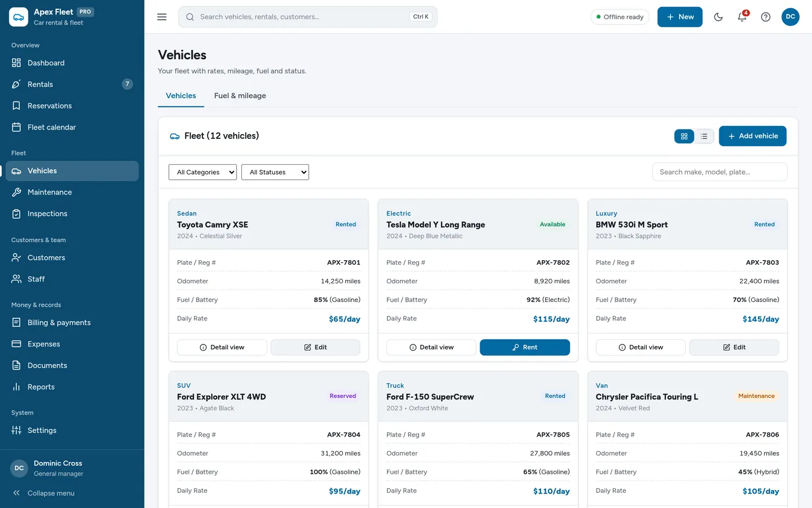Click the New button in header
The height and width of the screenshot is (508, 812).
tap(680, 17)
